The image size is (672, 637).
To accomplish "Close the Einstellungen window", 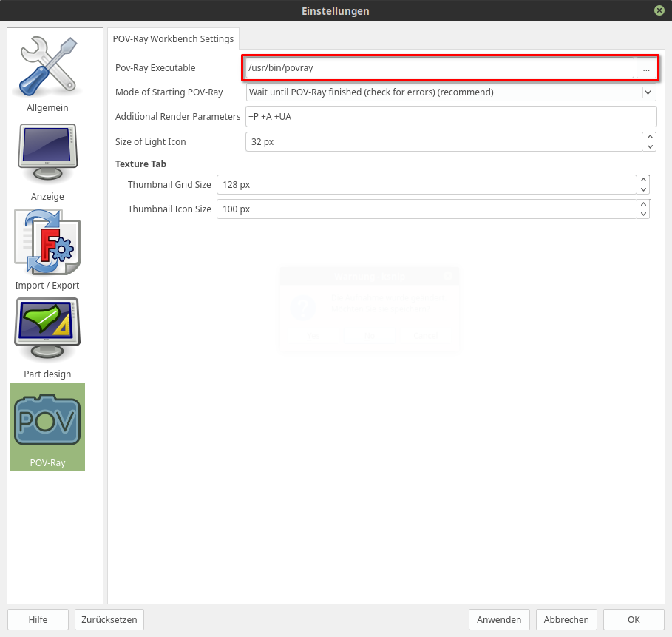I will (x=659, y=10).
